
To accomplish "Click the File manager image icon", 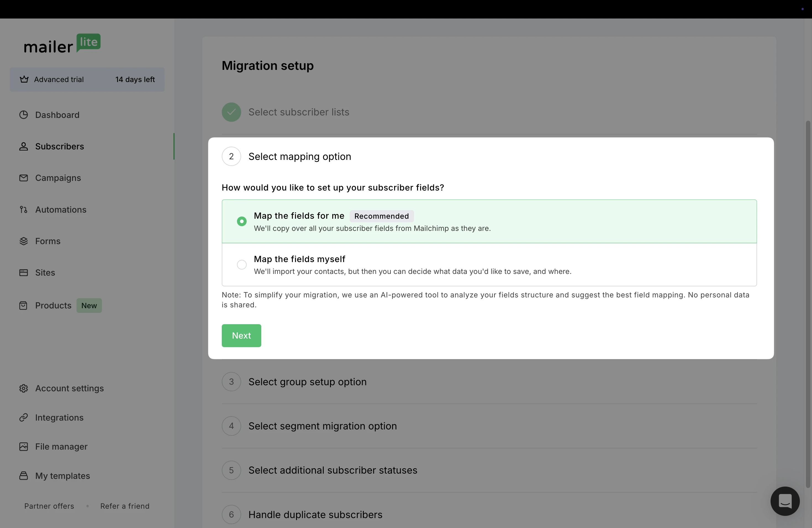I will pos(23,447).
